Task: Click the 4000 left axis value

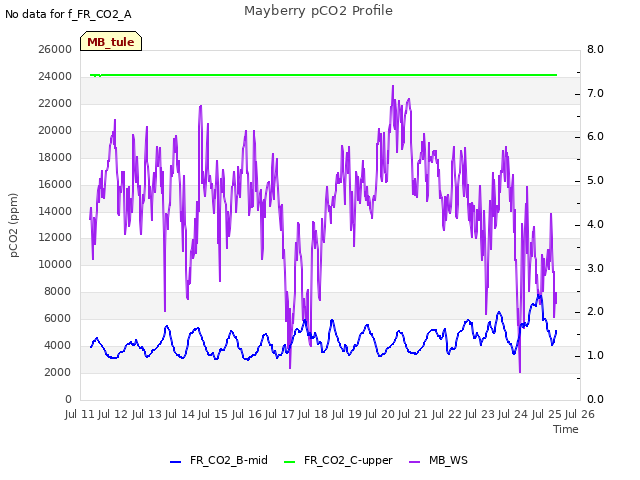Action: [x=58, y=345]
